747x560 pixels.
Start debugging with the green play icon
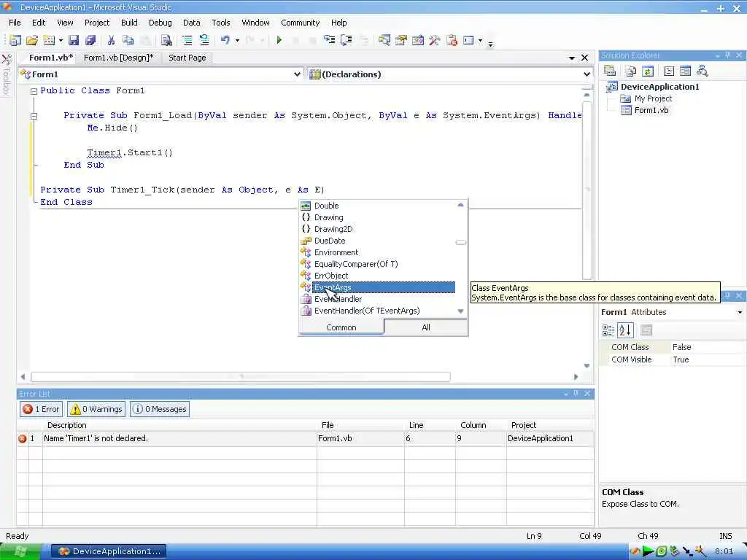pos(279,41)
